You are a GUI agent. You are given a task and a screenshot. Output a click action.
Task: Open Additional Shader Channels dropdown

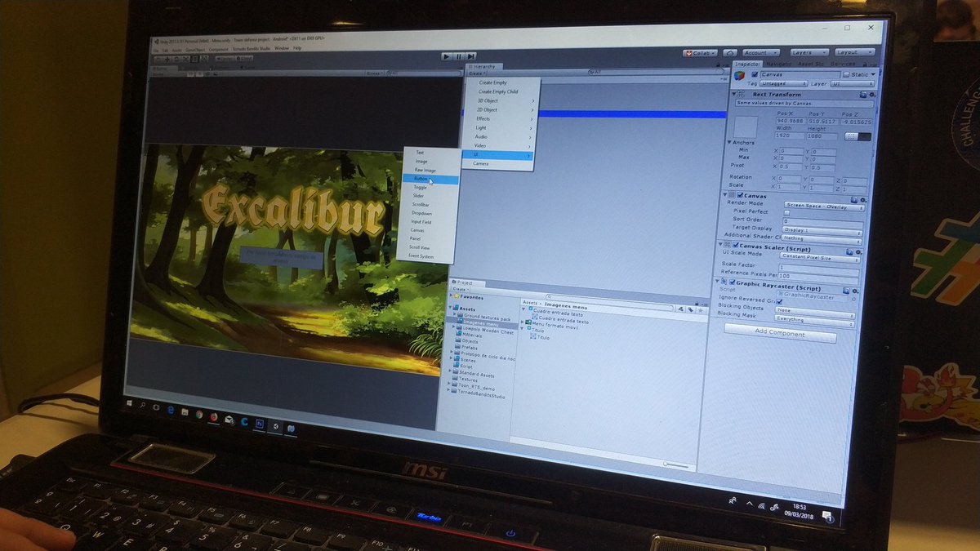[822, 239]
